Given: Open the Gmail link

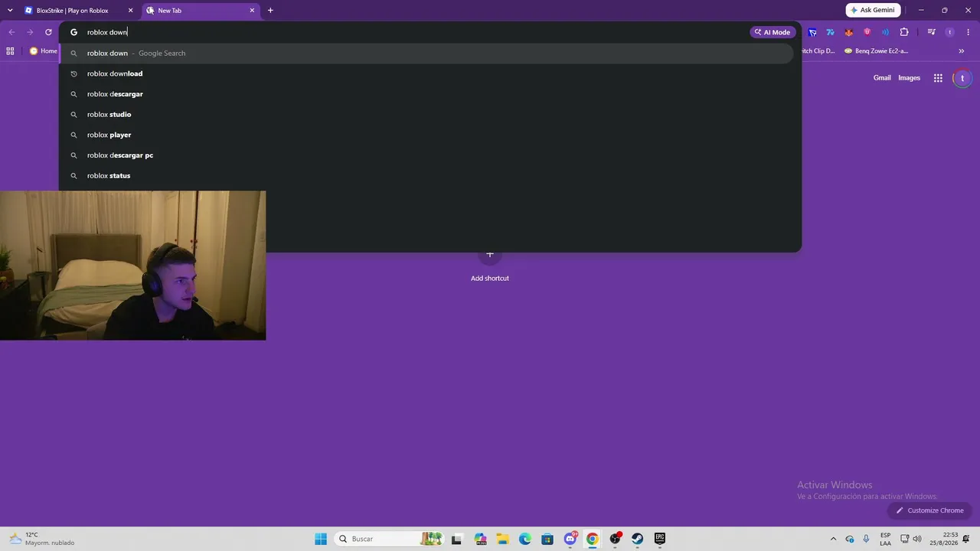Looking at the screenshot, I should tap(882, 78).
